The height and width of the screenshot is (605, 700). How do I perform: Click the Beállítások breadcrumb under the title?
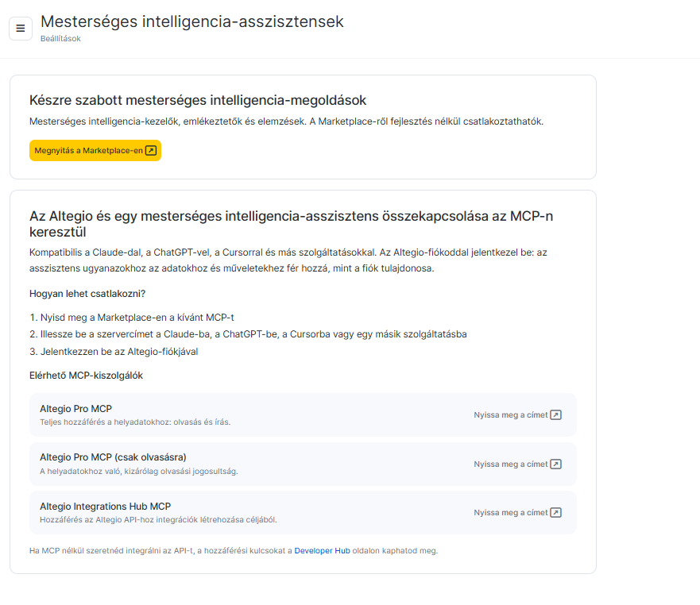coord(60,39)
